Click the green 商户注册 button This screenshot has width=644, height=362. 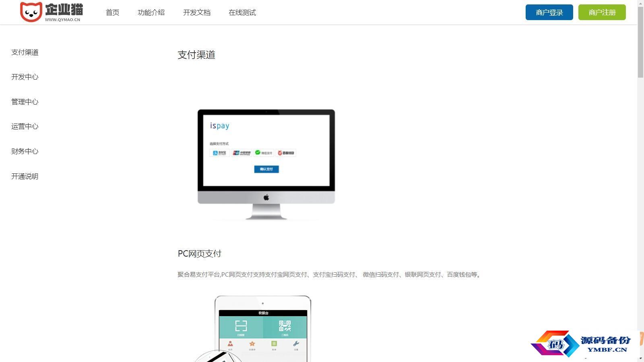click(602, 12)
